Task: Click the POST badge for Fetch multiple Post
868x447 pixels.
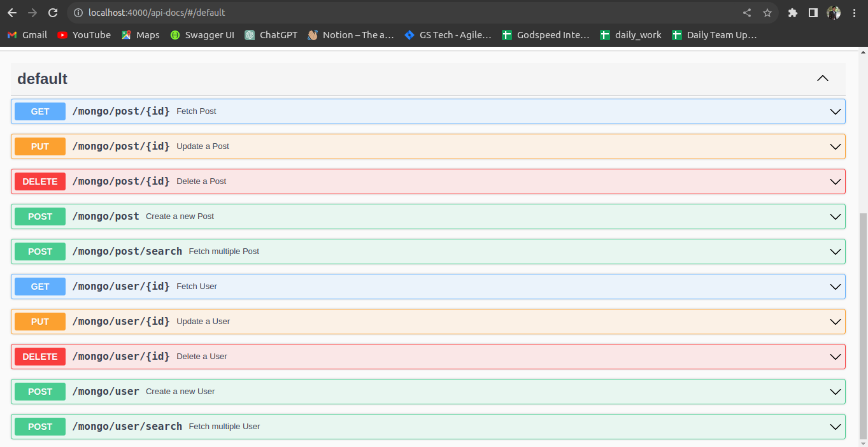Action: click(x=40, y=252)
